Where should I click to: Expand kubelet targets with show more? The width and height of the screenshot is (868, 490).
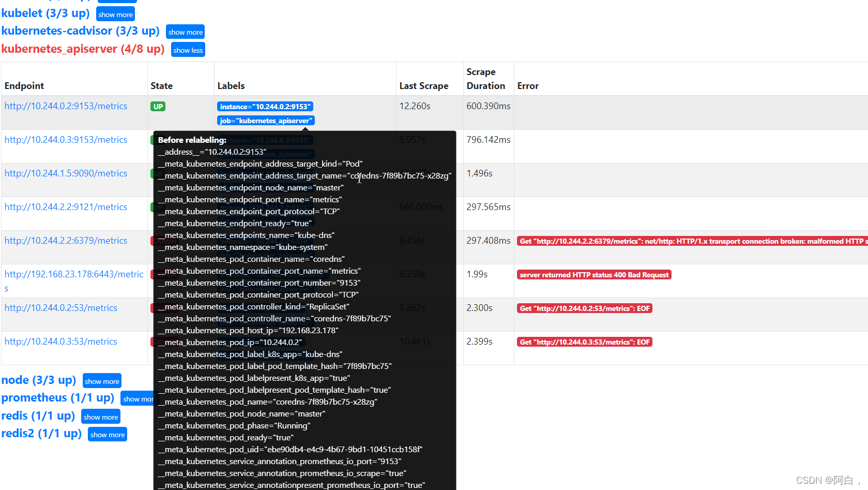(115, 14)
